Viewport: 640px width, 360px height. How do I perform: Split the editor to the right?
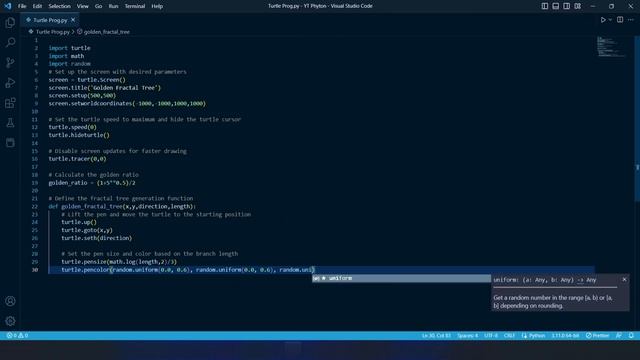pyautogui.click(x=620, y=20)
